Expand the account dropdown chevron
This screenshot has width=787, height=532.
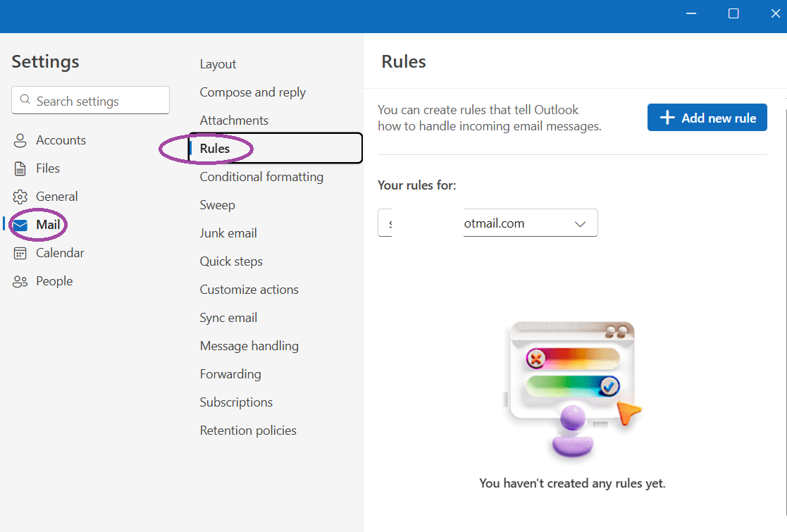[x=581, y=224]
